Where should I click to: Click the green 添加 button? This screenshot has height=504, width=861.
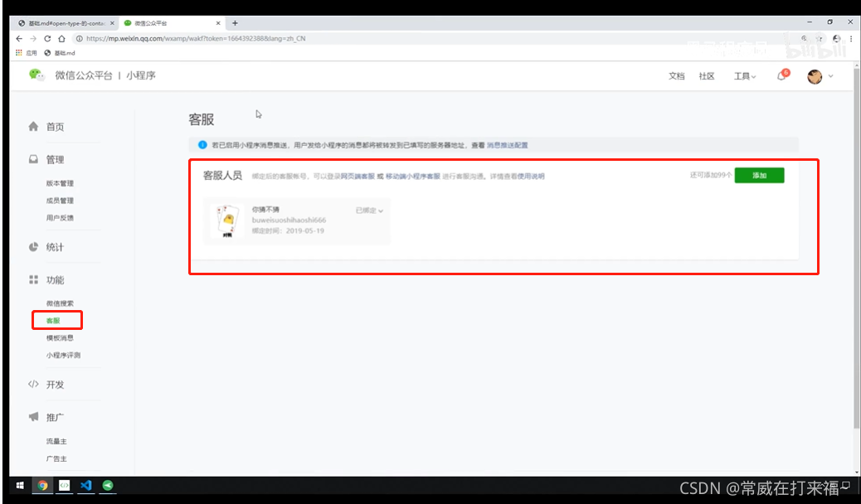760,175
